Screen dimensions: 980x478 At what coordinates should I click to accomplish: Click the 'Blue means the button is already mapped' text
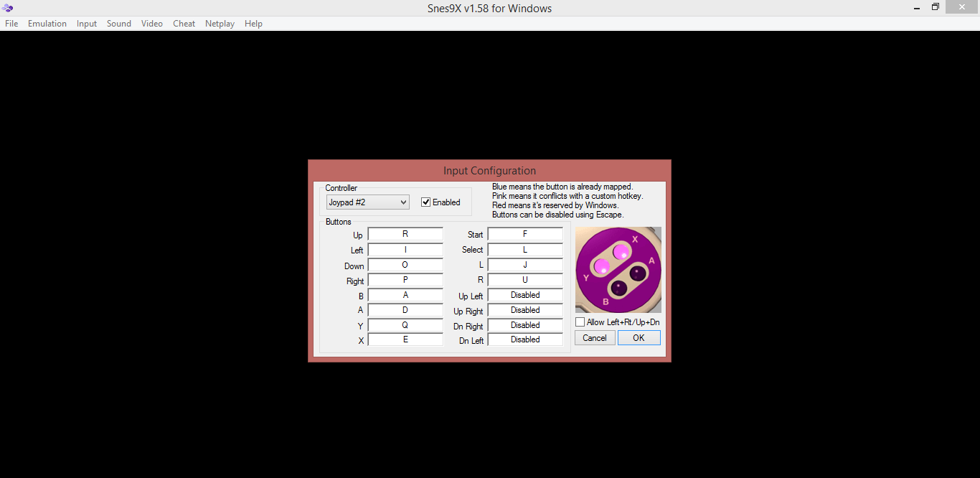562,187
